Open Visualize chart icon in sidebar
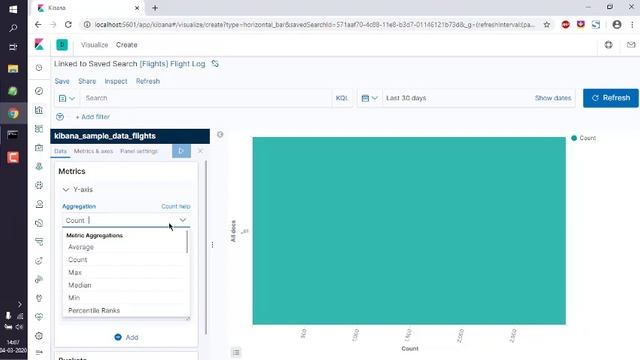This screenshot has height=360, width=640. pyautogui.click(x=39, y=110)
